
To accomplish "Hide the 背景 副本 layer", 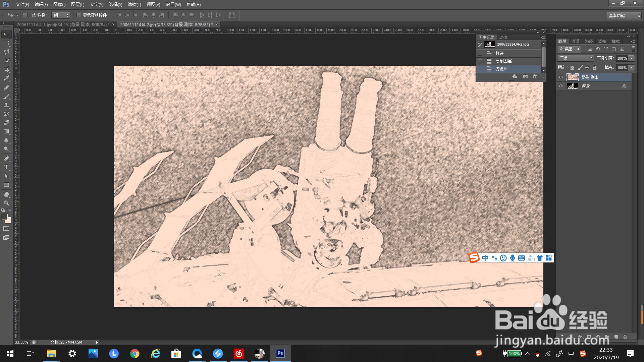I will click(x=561, y=77).
